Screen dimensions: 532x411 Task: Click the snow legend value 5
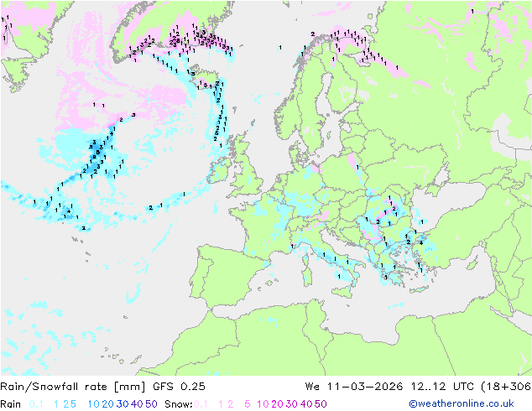(248, 404)
